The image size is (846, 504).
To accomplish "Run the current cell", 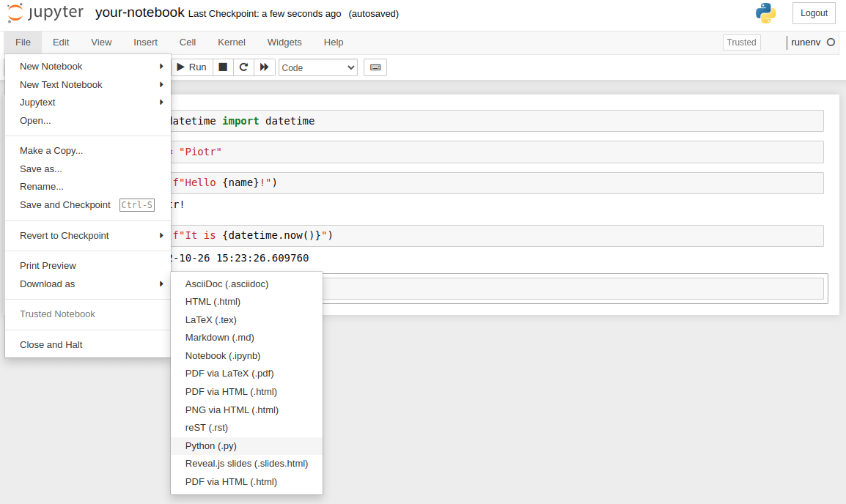I will pos(191,67).
